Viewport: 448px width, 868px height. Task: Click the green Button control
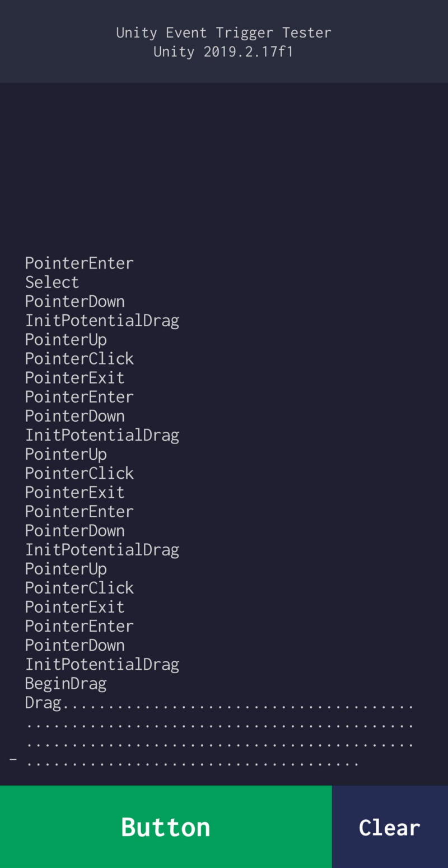click(x=166, y=826)
